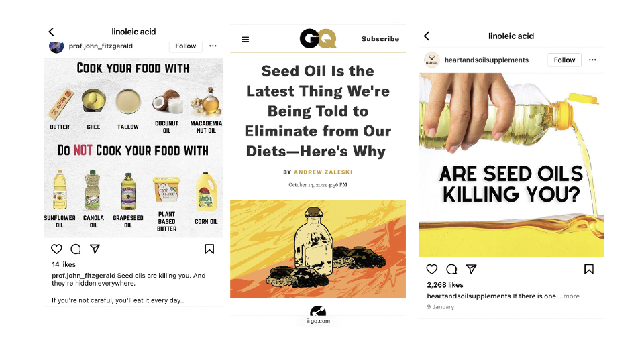The image size is (644, 350).
Task: Follow heartandsoilsupplements
Action: pyautogui.click(x=564, y=60)
